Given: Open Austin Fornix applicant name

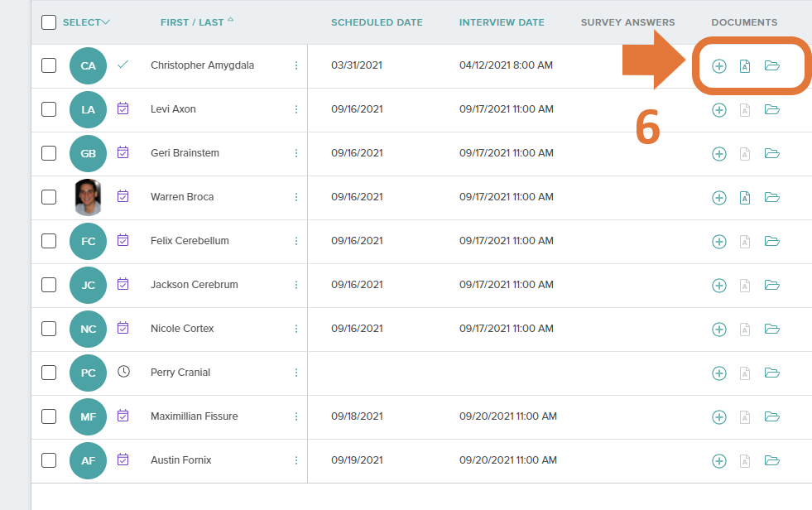Looking at the screenshot, I should (x=180, y=460).
